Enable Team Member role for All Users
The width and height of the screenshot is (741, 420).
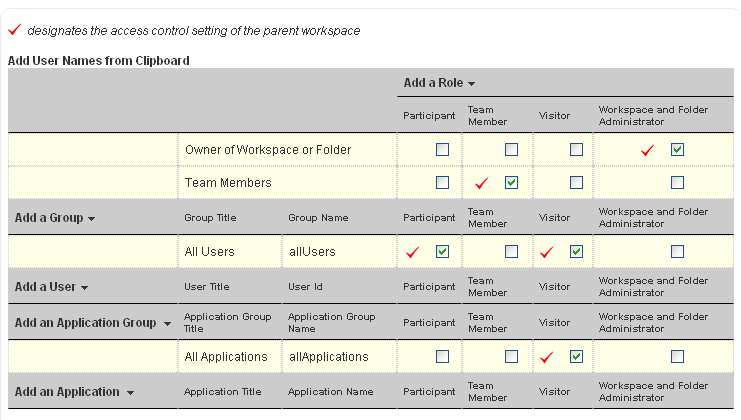click(x=511, y=252)
